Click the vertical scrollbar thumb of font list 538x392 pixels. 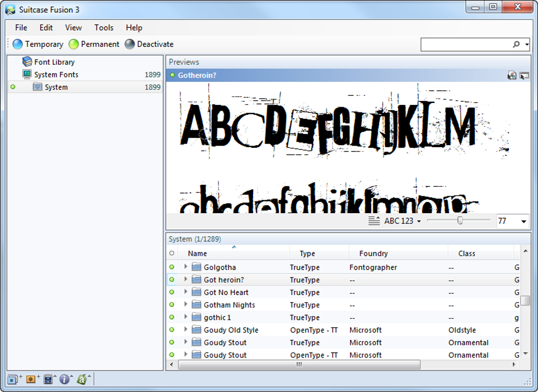tap(525, 300)
